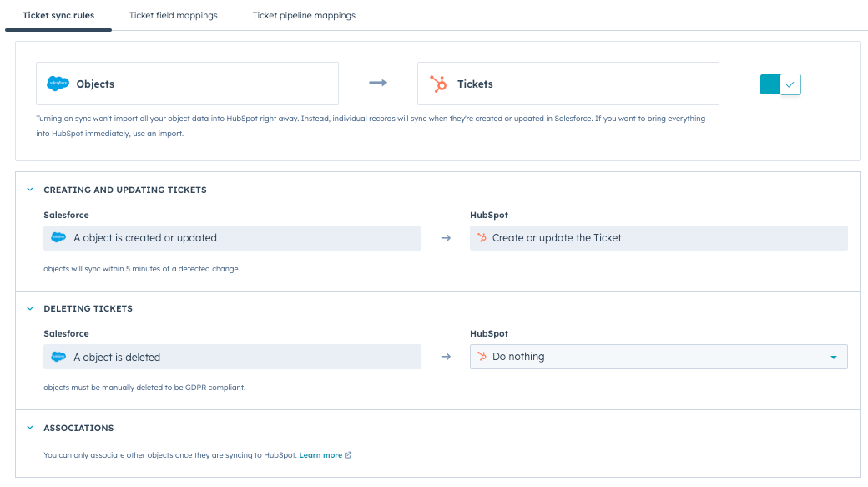Click Salesforce icon in 'created or updated' field

tap(58, 238)
